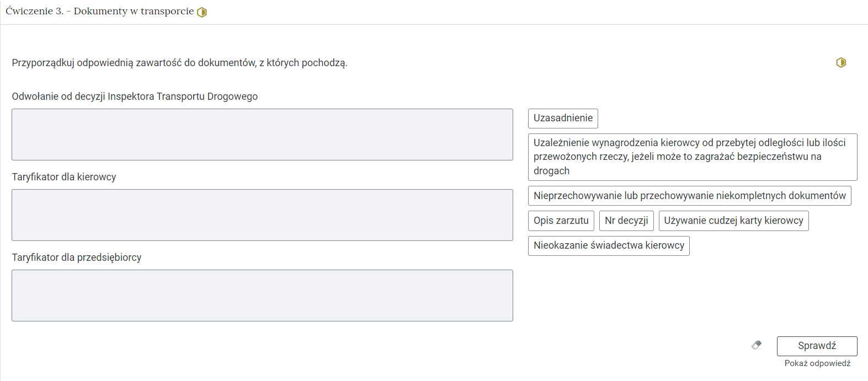Select the Nr decyzji chip
The image size is (868, 381).
(626, 221)
